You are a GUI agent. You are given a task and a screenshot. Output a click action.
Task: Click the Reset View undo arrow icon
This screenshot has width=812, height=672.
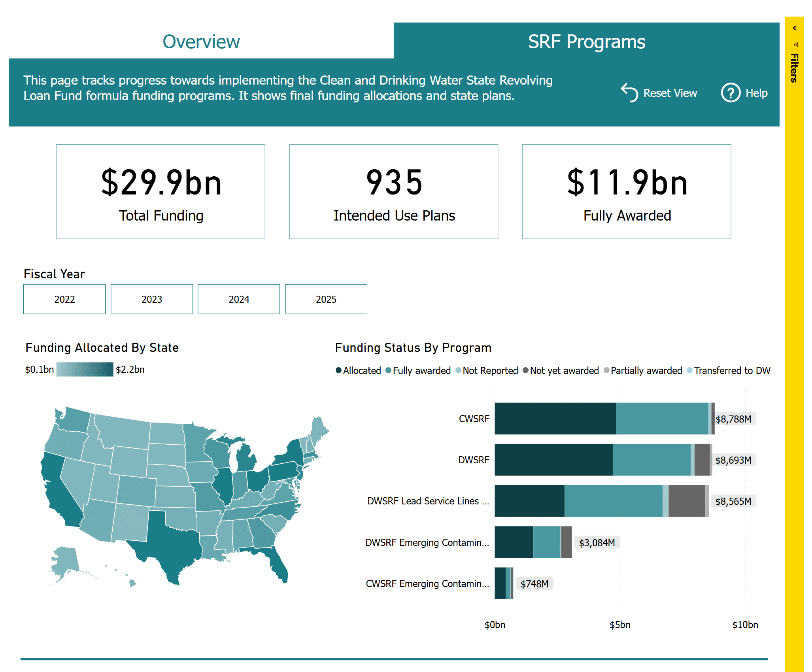(x=629, y=92)
